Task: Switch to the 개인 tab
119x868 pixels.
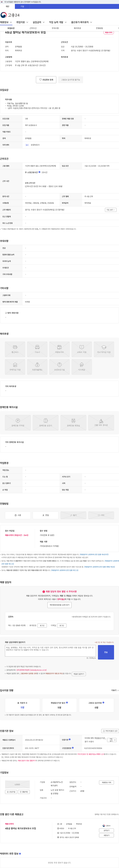Action: 7,6
